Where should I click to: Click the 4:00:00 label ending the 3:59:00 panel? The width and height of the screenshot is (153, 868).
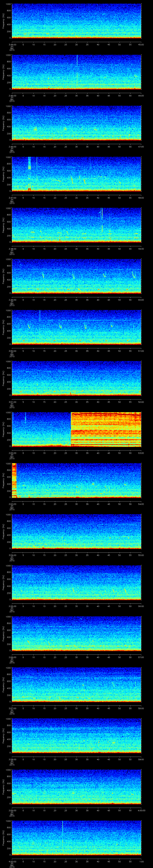(x=140, y=810)
